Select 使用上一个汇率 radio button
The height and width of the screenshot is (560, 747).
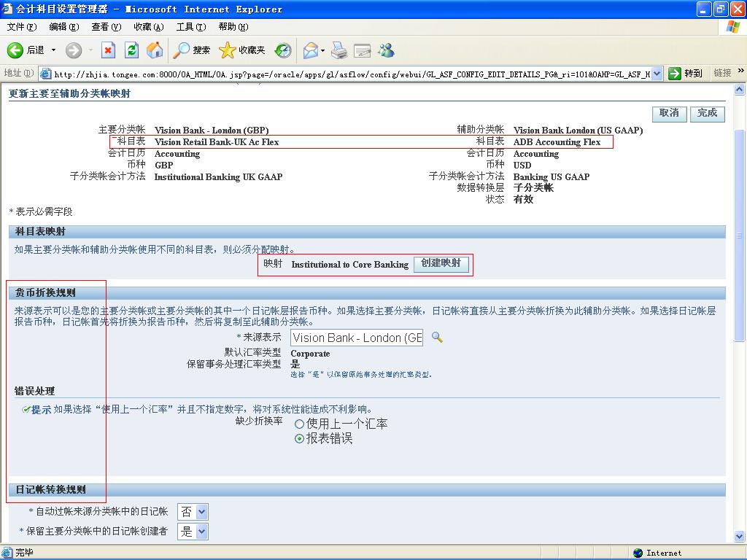tap(299, 424)
